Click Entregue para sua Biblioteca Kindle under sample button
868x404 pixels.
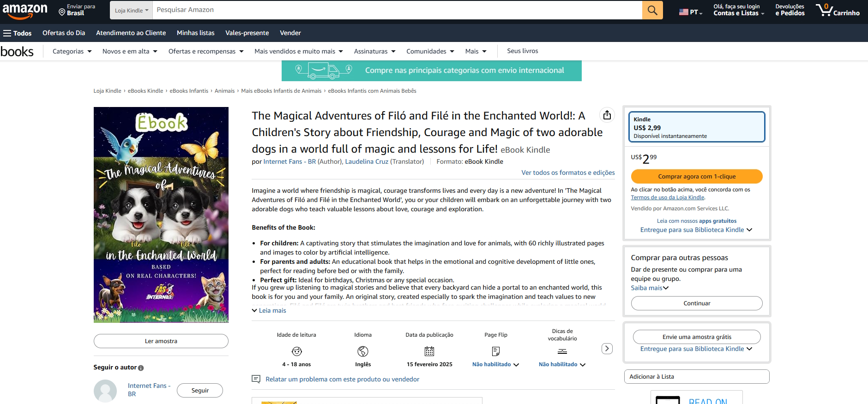[696, 349]
